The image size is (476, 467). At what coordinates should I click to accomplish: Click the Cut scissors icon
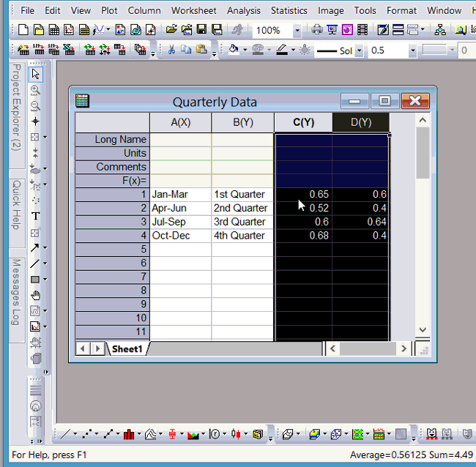[x=171, y=50]
